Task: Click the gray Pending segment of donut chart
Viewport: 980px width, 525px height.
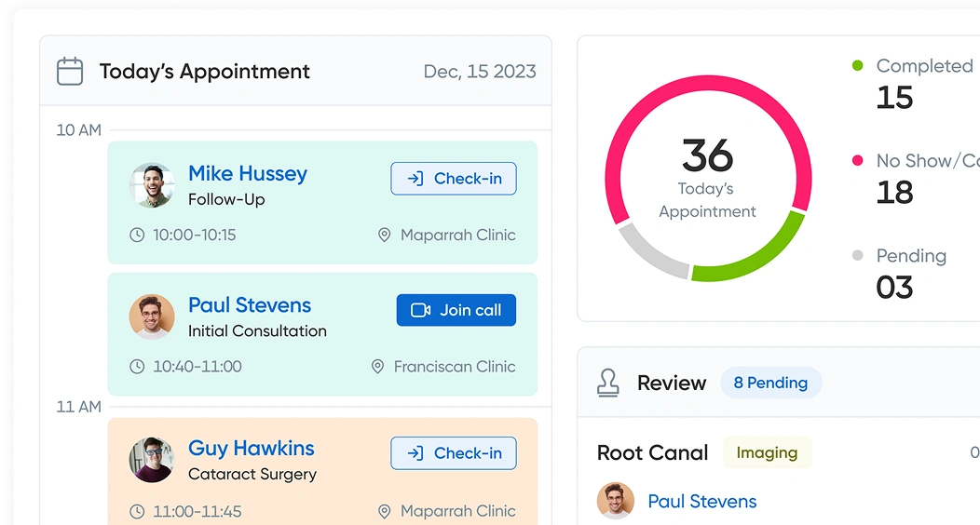Action: (650, 254)
